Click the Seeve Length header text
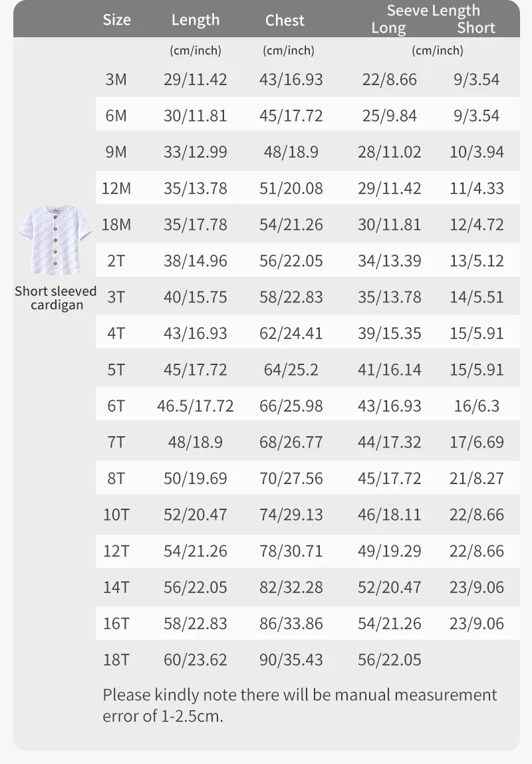Viewport: 532px width, 764px height. pyautogui.click(x=433, y=10)
